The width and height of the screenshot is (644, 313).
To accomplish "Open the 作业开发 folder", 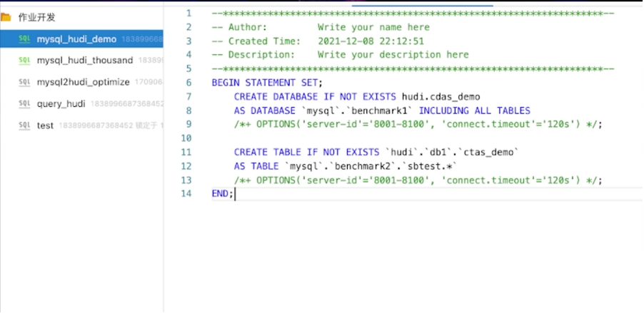I will coord(36,18).
